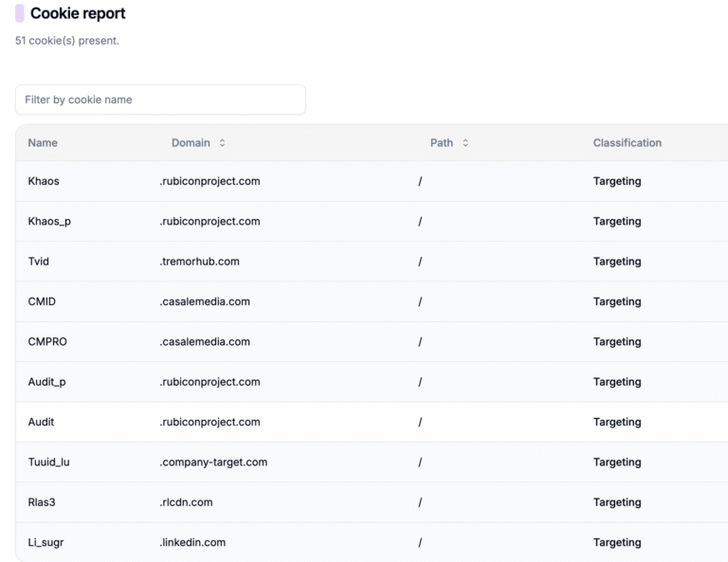The height and width of the screenshot is (562, 728).
Task: Click the Tuuid_lu cookie row
Action: coord(372,462)
